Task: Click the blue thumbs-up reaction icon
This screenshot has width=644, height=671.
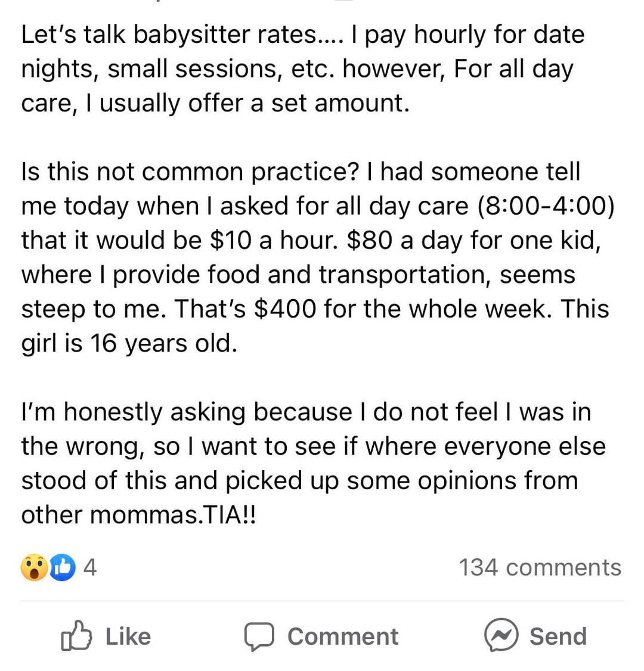Action: click(x=63, y=567)
